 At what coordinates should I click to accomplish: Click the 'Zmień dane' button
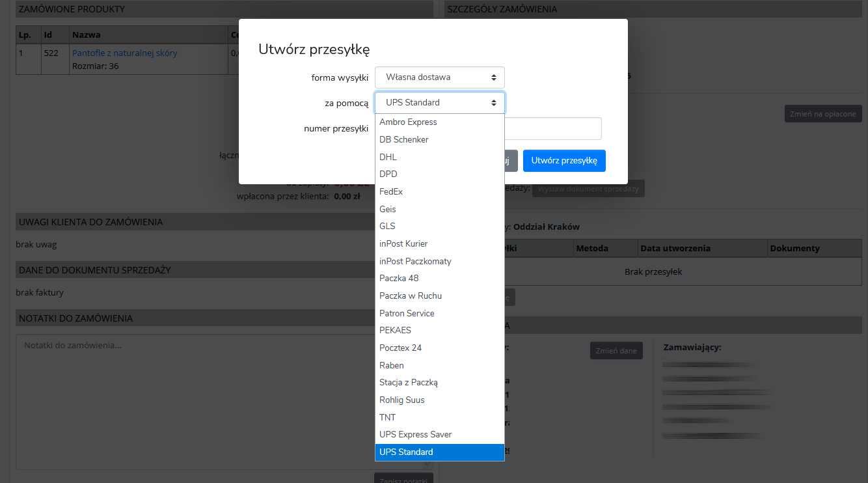(616, 350)
